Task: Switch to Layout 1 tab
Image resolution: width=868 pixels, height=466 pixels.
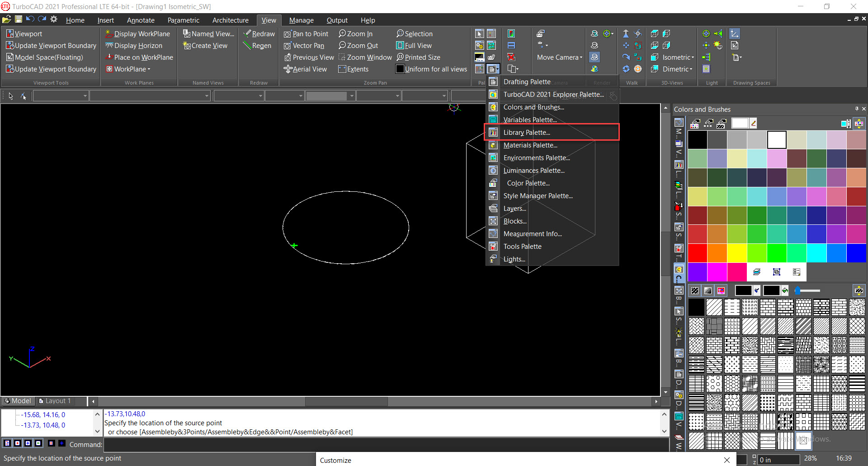Action: [55, 401]
